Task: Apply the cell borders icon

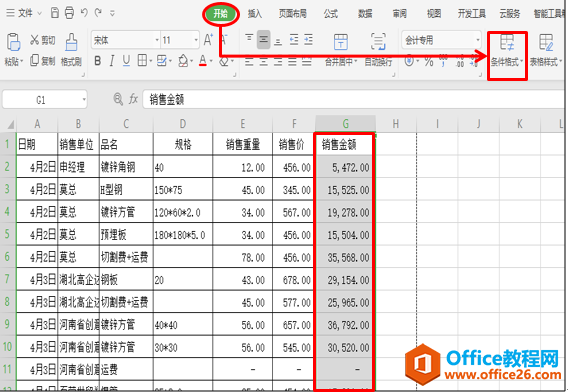Action: [142, 61]
